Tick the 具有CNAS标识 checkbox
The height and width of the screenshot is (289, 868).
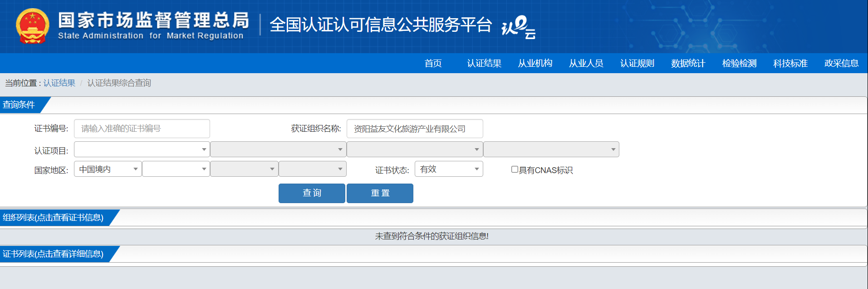point(515,169)
